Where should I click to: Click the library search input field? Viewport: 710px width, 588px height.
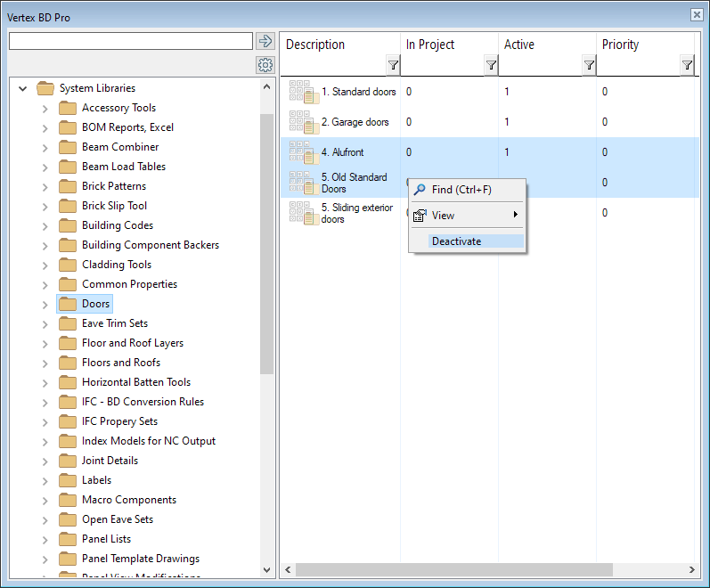130,41
